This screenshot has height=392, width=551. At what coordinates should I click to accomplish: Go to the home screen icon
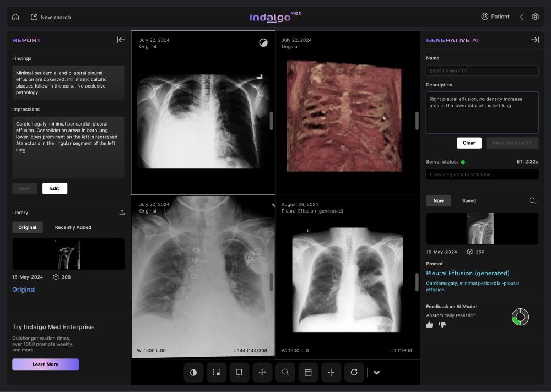click(15, 17)
